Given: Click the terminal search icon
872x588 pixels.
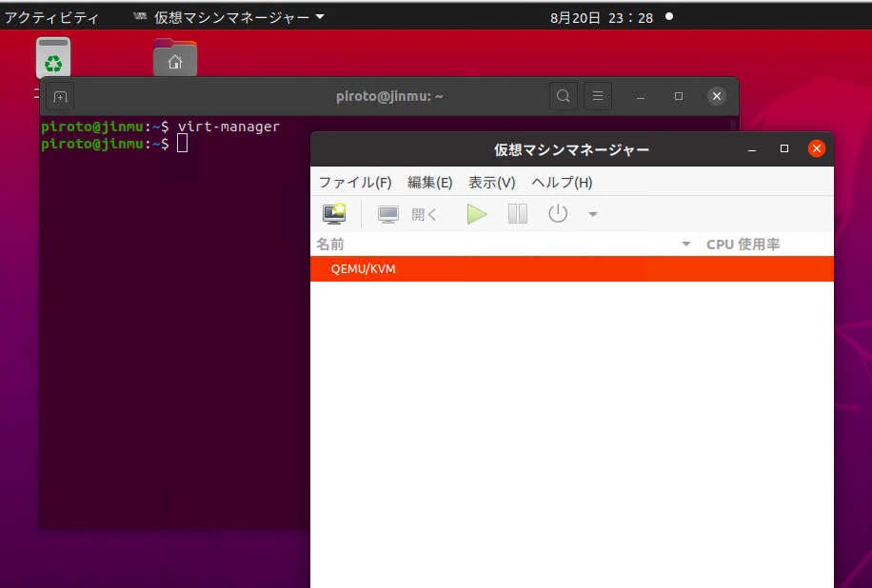Looking at the screenshot, I should click(x=564, y=96).
